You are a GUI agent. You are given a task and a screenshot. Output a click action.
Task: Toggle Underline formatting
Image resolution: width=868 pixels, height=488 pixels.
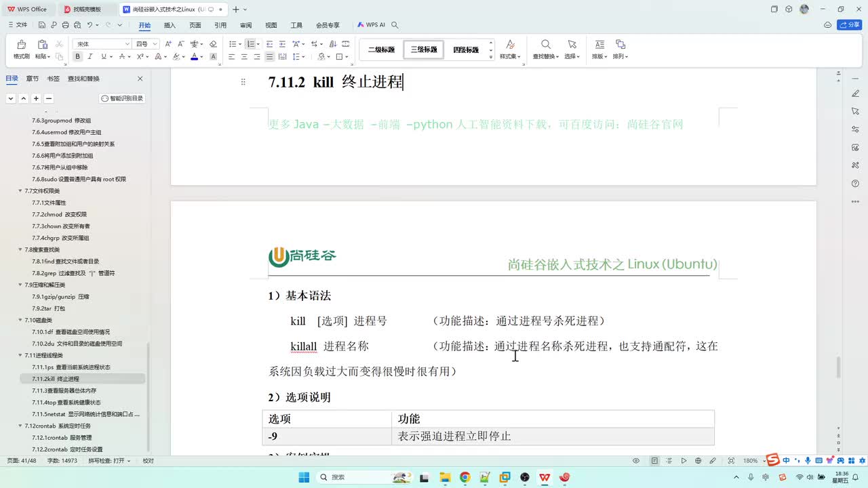click(104, 57)
